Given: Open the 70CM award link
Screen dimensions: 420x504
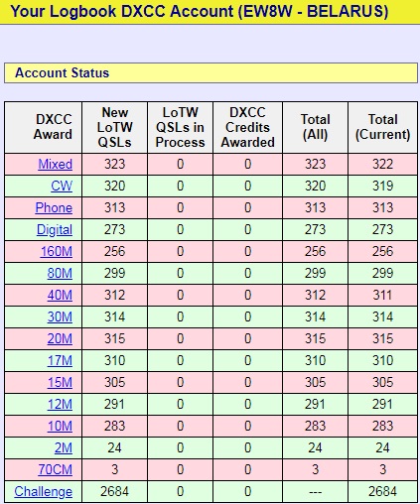Looking at the screenshot, I should (55, 469).
